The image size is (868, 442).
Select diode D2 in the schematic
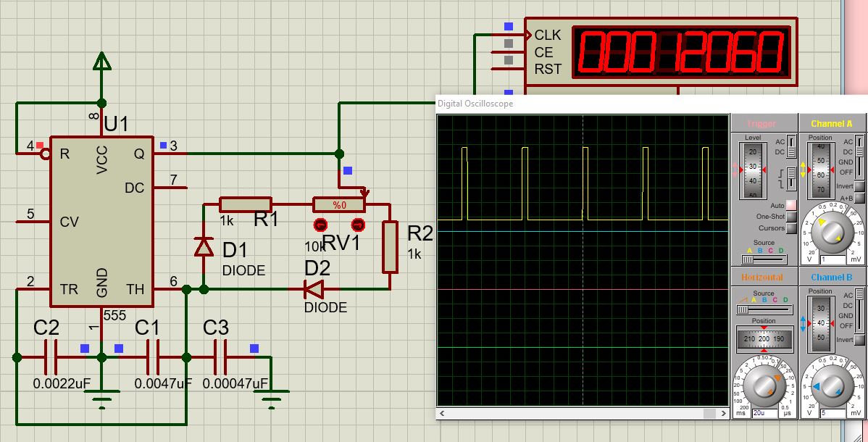[314, 290]
